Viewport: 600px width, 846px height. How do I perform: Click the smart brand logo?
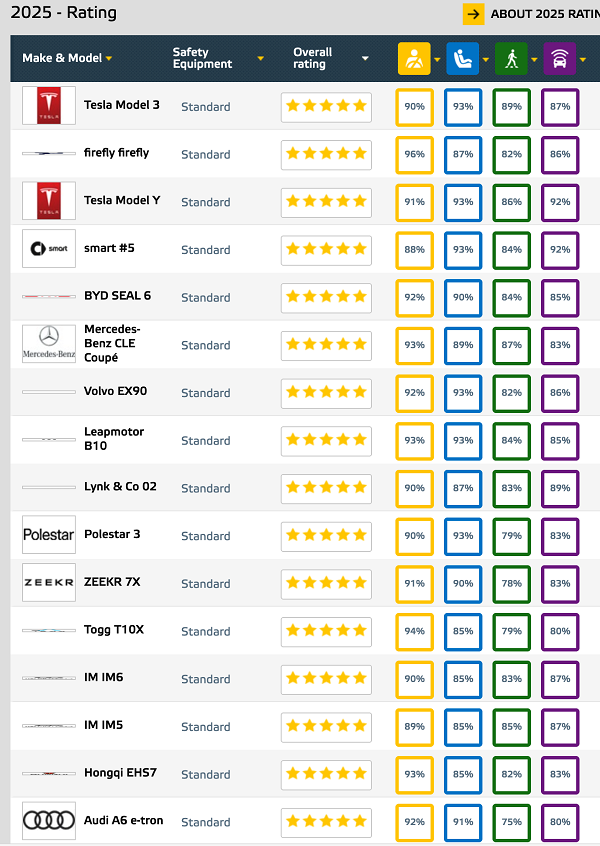click(49, 249)
